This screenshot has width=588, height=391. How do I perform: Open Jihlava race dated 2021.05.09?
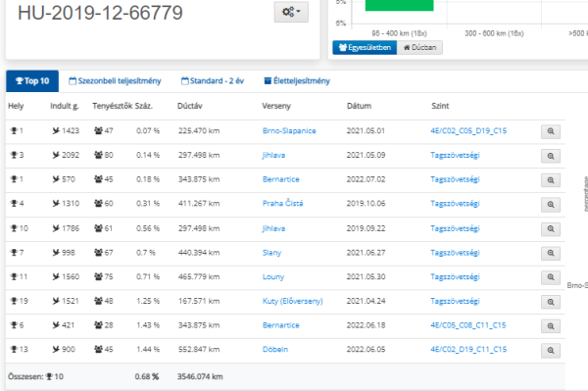click(x=273, y=155)
